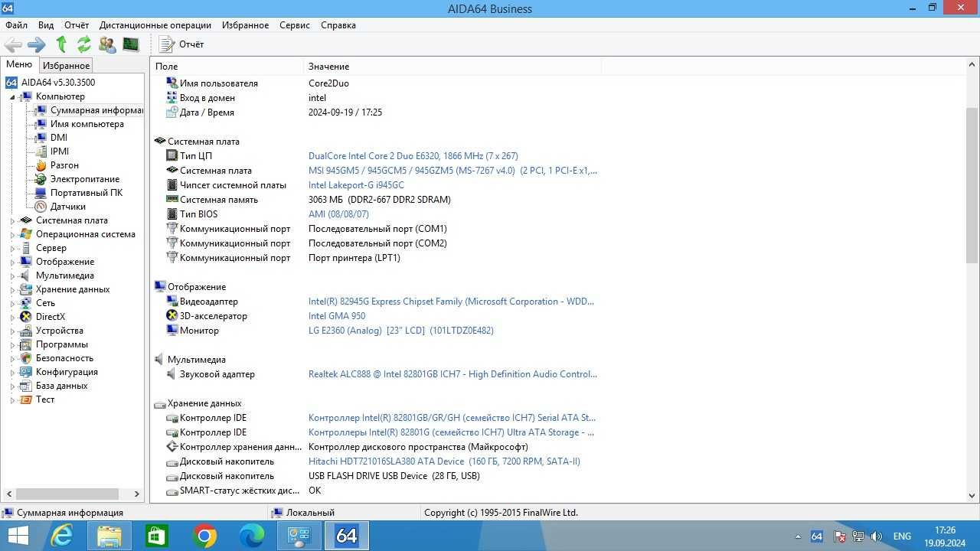Click the Значение column header
This screenshot has width=980, height=551.
(452, 67)
